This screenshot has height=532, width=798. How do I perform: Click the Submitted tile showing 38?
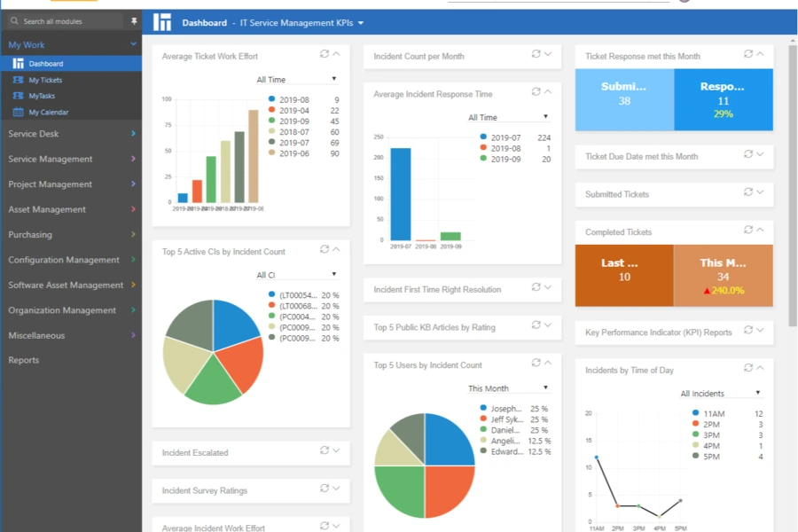(624, 100)
